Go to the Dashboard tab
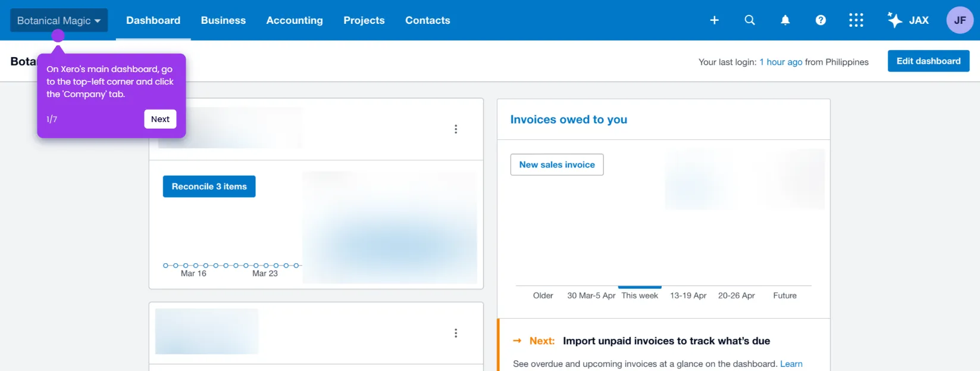 coord(153,20)
